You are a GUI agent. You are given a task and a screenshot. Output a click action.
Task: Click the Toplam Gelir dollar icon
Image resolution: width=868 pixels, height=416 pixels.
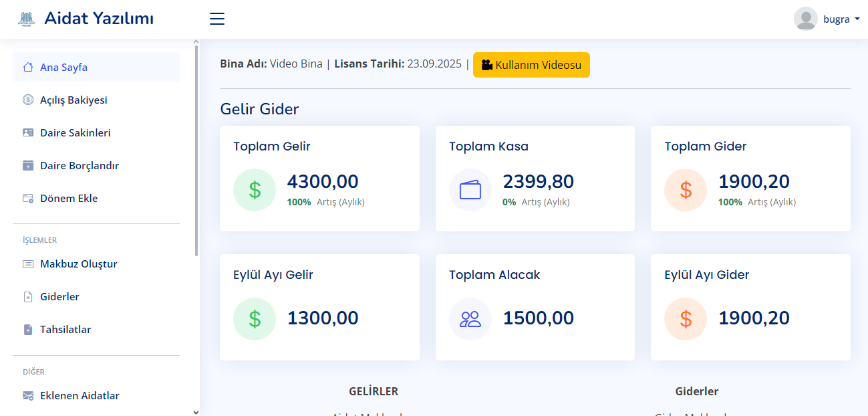click(x=255, y=190)
